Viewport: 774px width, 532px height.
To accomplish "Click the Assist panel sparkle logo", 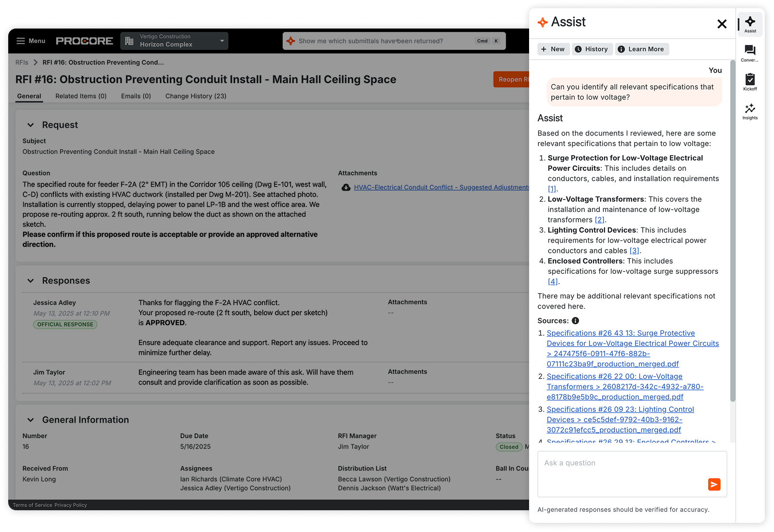I will pyautogui.click(x=543, y=22).
